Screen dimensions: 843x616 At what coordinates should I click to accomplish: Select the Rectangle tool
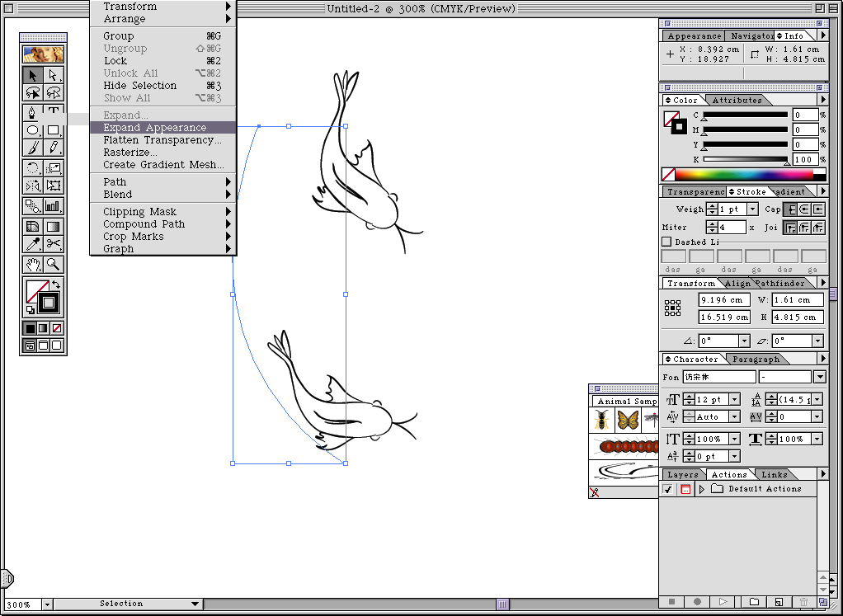click(x=54, y=130)
